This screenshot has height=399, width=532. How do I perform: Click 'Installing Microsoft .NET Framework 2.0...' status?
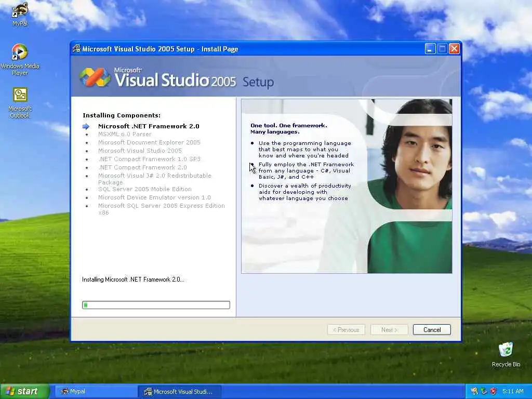click(133, 280)
